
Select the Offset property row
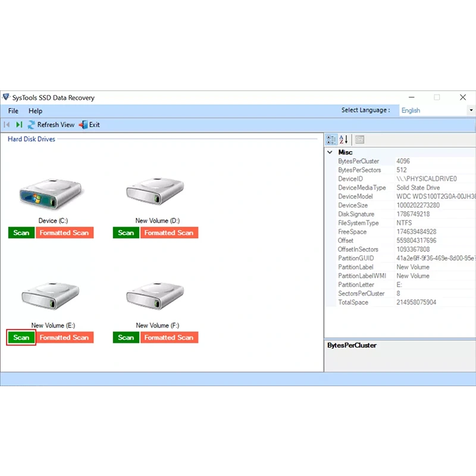point(406,240)
